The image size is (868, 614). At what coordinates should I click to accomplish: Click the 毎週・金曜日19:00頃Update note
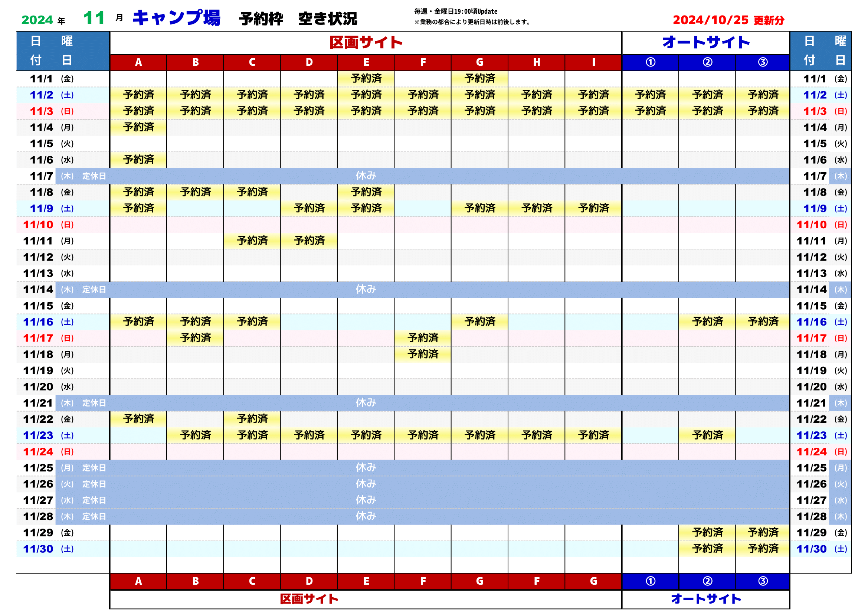(x=456, y=12)
